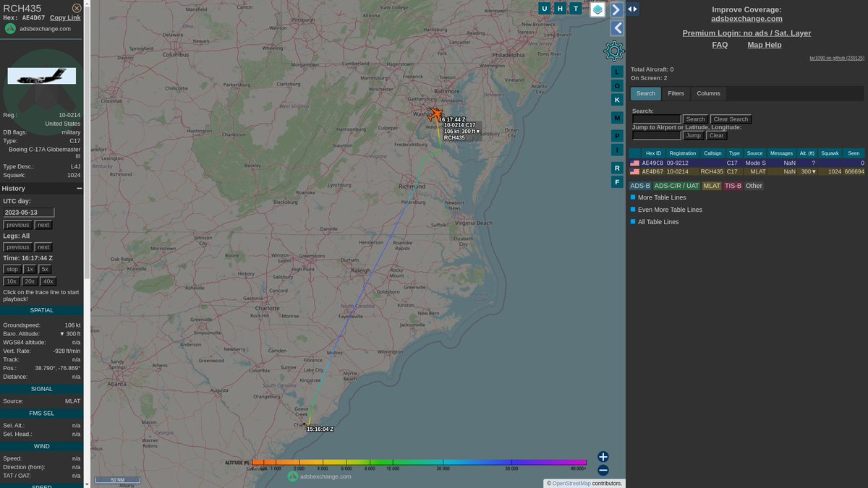Toggle the ADS-B source filter

(641, 186)
